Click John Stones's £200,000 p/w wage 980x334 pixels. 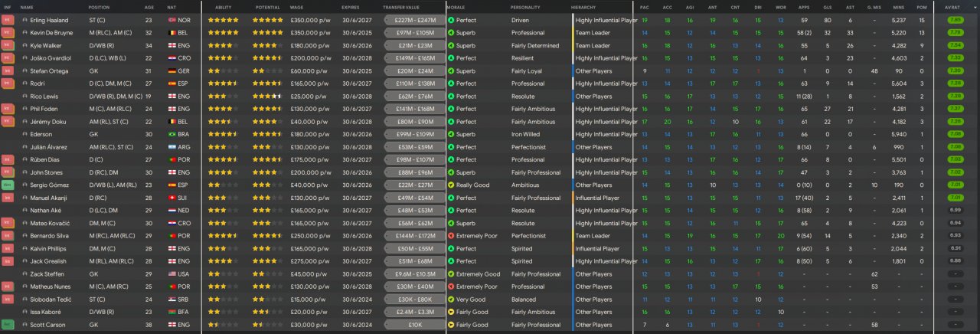[312, 172]
